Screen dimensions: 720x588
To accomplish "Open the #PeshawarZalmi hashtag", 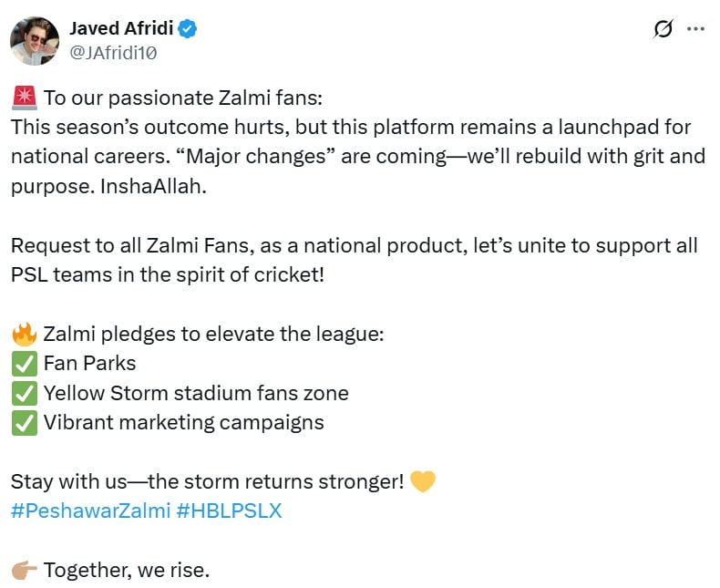I will tap(90, 511).
